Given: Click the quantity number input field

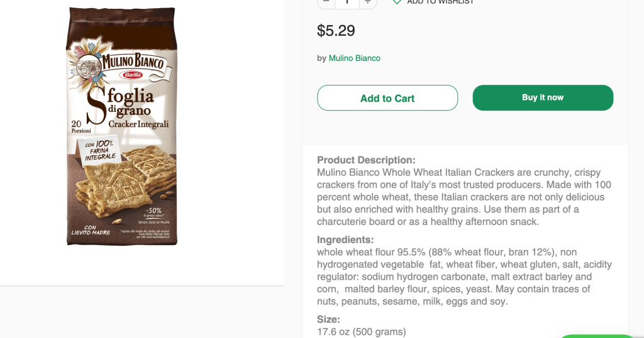Looking at the screenshot, I should pos(347,2).
